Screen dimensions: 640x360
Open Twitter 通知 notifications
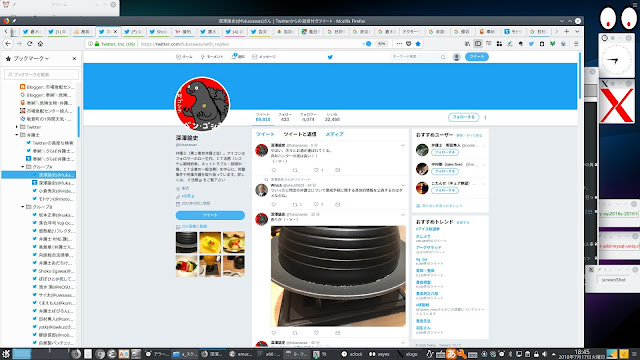click(x=238, y=57)
